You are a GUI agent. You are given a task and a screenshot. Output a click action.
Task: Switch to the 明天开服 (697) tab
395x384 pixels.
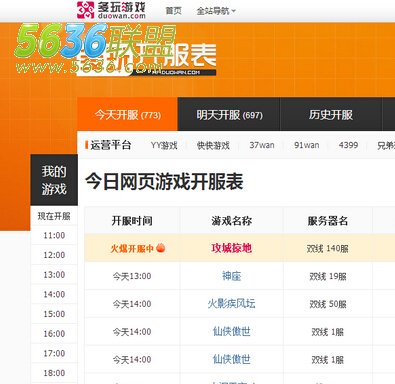(x=229, y=115)
